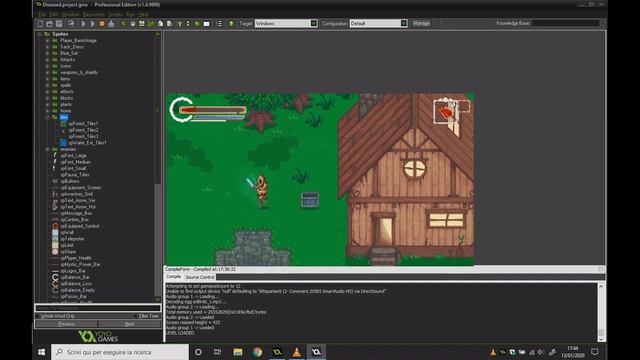640x360 pixels.
Task: Open the Edit menu
Action: (x=53, y=14)
